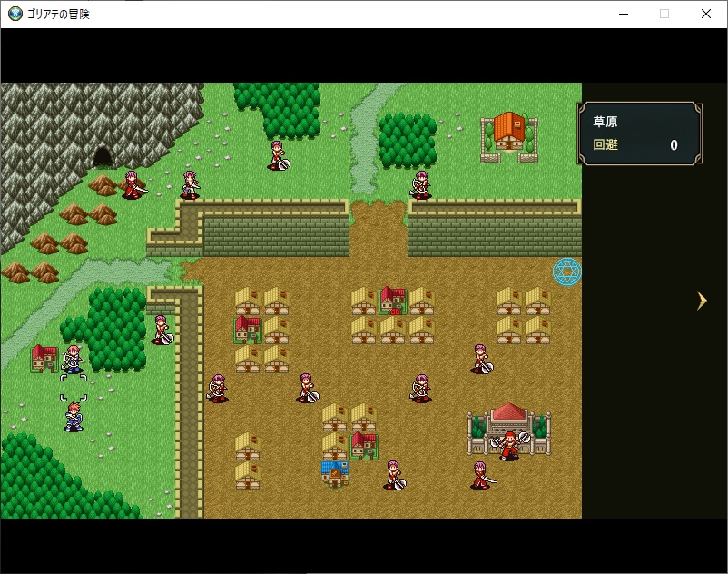Screen dimensions: 728x574
Task: Click the enemy axe fighter beside the blue-roofed shop
Action: tap(394, 475)
